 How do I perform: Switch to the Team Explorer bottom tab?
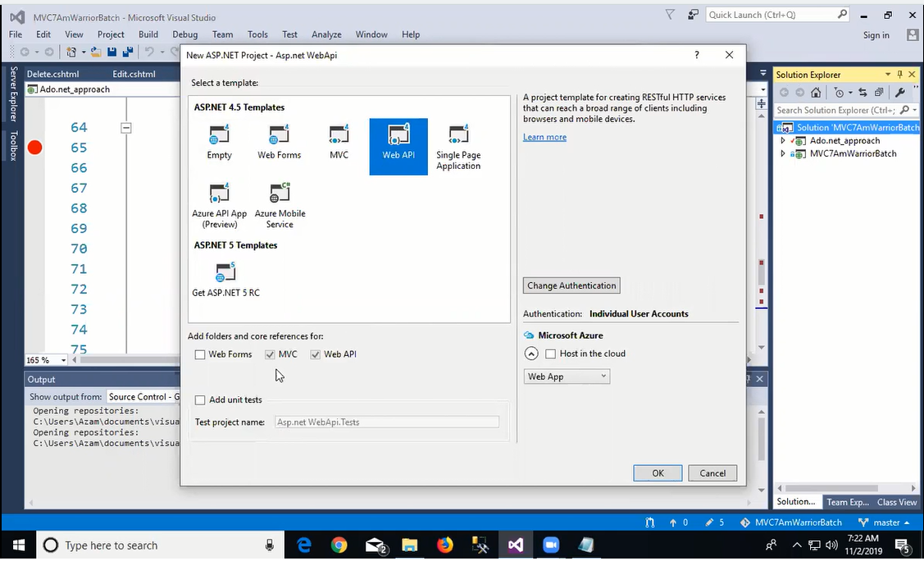(x=848, y=502)
